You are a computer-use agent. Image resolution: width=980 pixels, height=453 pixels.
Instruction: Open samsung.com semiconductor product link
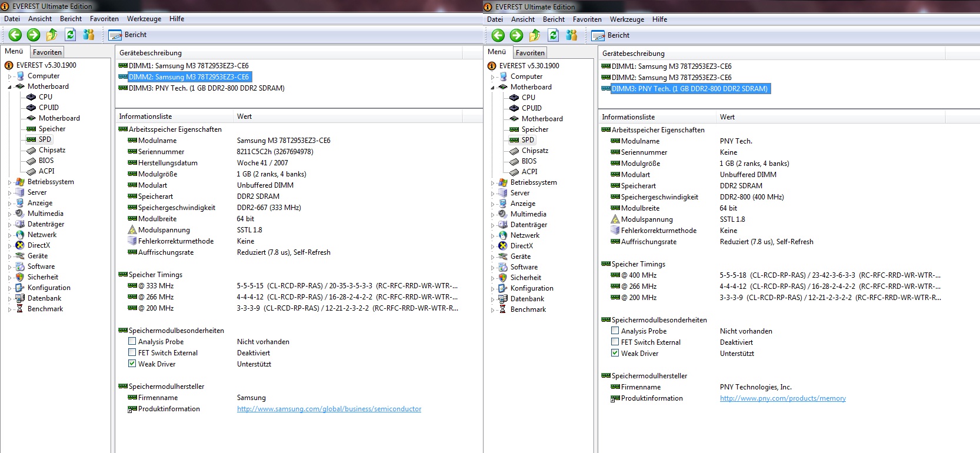[329, 409]
